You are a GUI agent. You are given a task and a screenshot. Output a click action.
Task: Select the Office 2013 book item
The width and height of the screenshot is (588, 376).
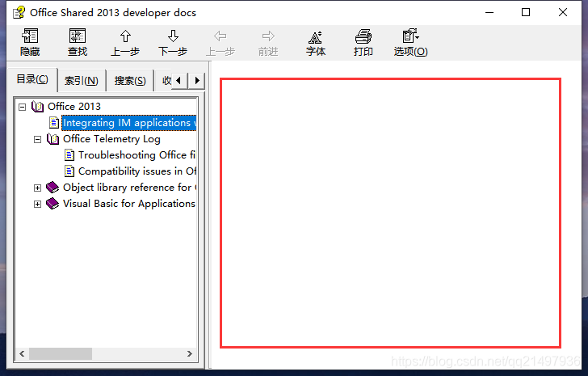pos(74,107)
